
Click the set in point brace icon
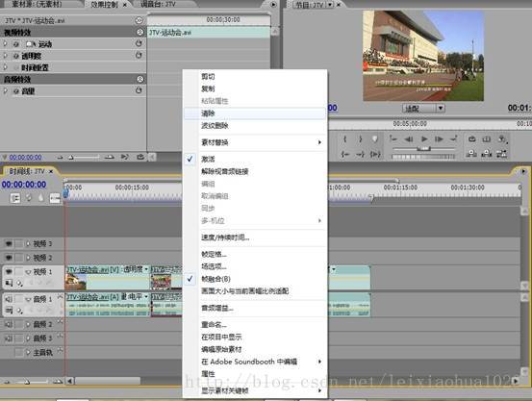tap(345, 139)
